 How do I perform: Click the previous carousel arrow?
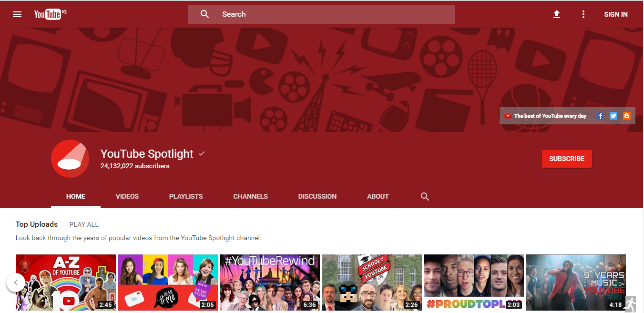[x=15, y=283]
